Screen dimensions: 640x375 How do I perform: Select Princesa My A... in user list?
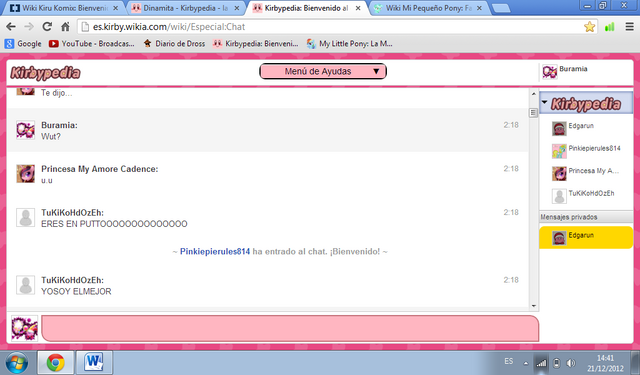pyautogui.click(x=586, y=173)
